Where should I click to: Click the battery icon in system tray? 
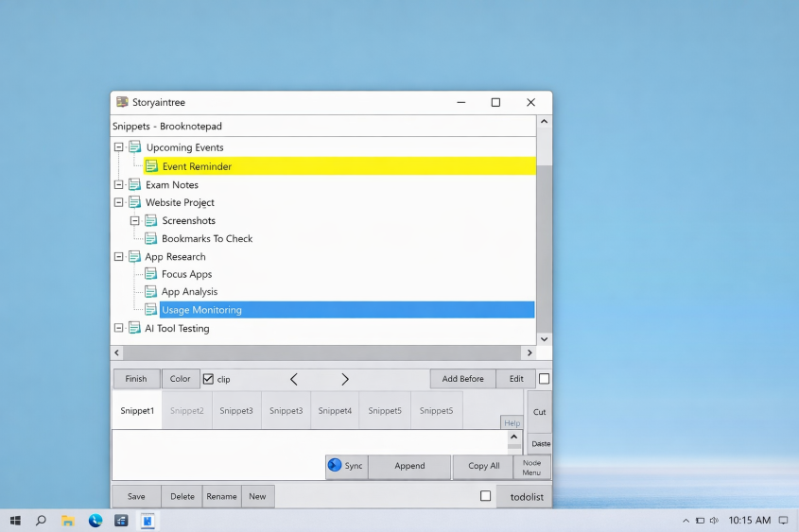700,521
